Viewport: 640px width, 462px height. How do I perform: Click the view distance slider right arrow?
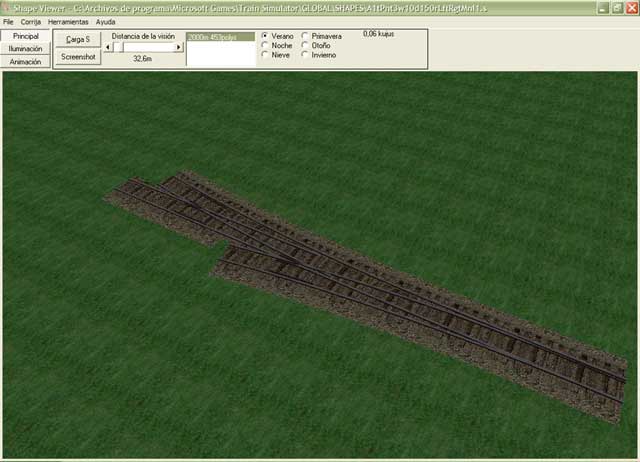coord(179,47)
